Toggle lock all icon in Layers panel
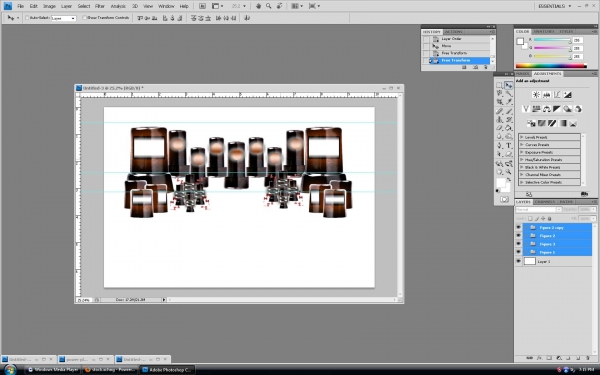This screenshot has height=375, width=600. tap(549, 218)
